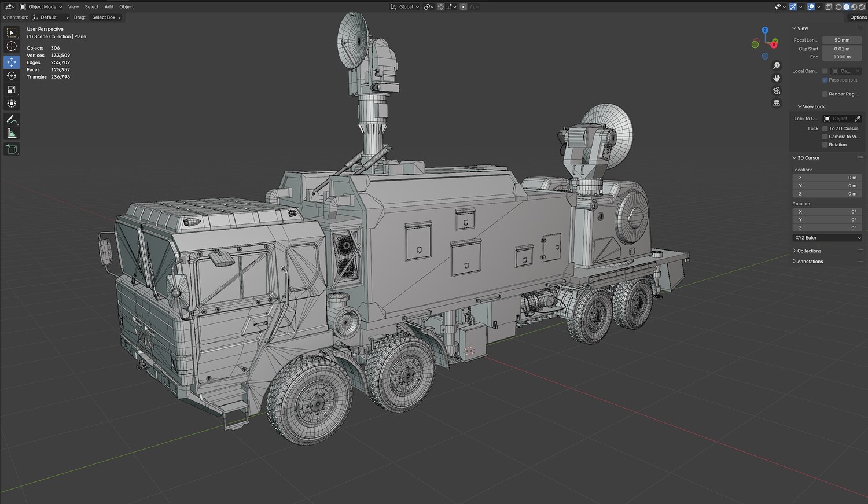The width and height of the screenshot is (868, 504).
Task: Open the overlays options dropdown arrow
Action: pyautogui.click(x=818, y=7)
